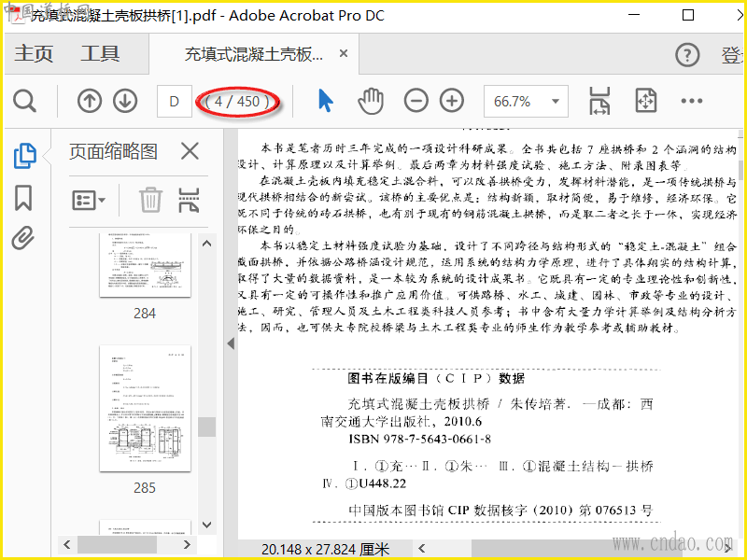Go to next page arrow
The image size is (747, 560).
pyautogui.click(x=125, y=101)
